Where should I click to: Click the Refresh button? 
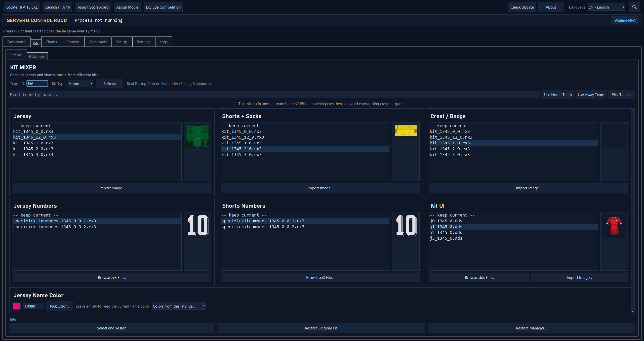pyautogui.click(x=109, y=83)
